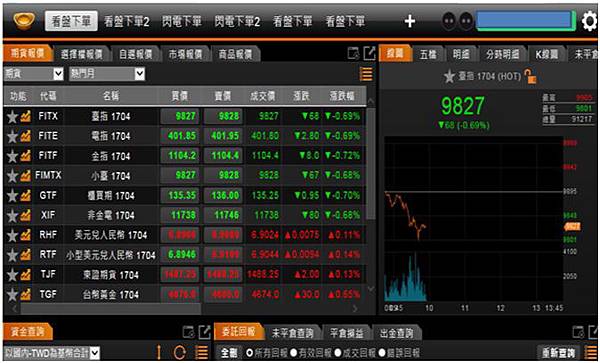Favorite RTF with its star icon
Image resolution: width=600 pixels, height=363 pixels.
coord(12,255)
